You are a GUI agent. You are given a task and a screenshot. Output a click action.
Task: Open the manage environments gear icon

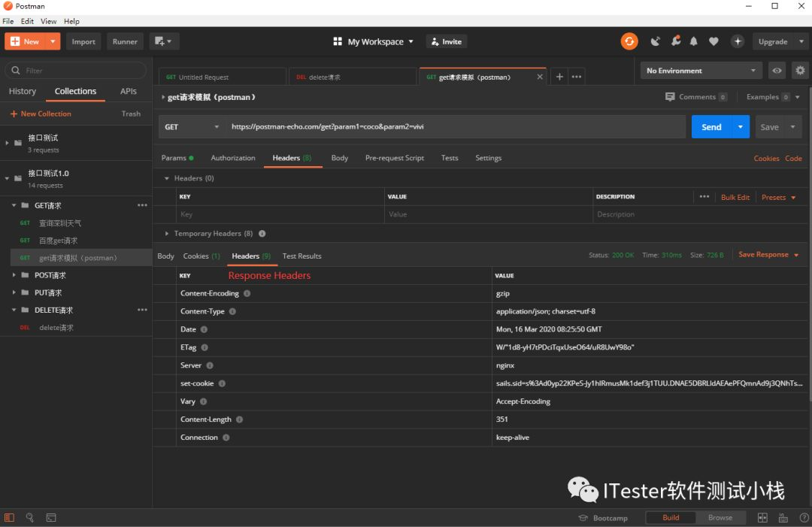[800, 71]
